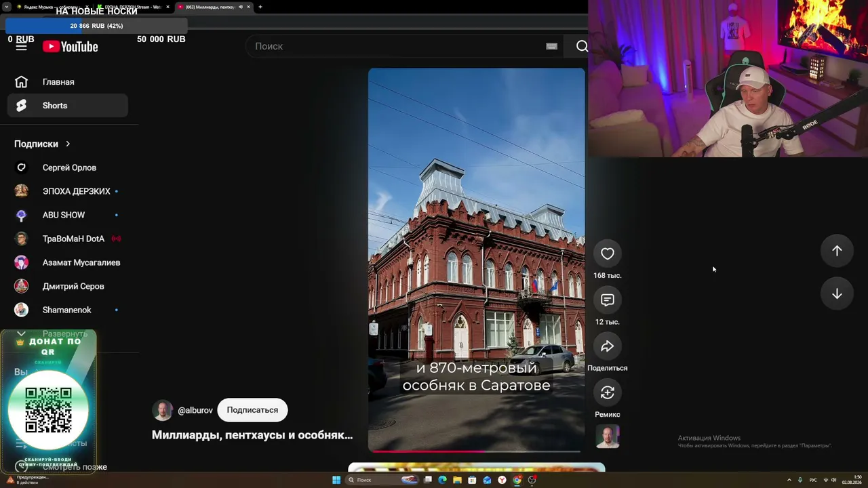Open Азамат Мусагалиев channel avatar
This screenshot has width=868, height=488.
pos(22,262)
